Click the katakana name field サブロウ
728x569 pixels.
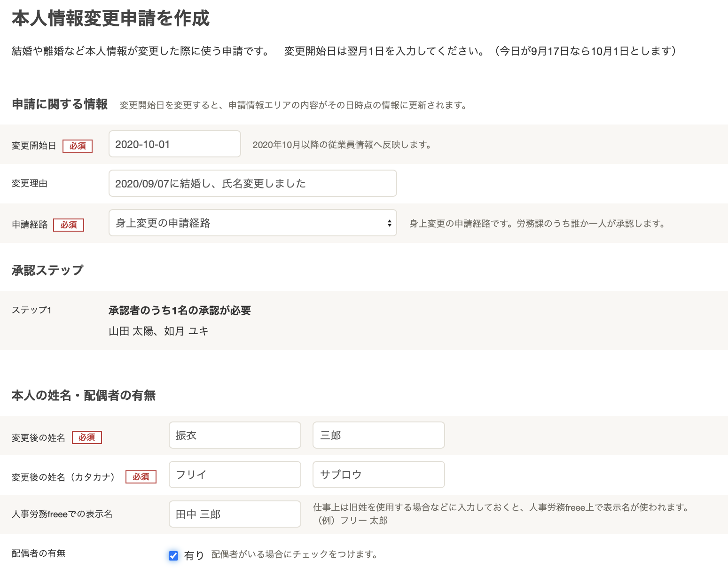click(x=378, y=475)
